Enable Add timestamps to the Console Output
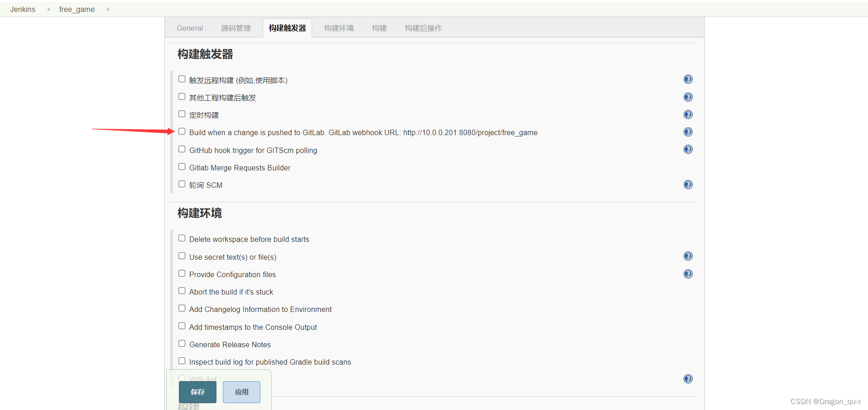Viewport: 868px width, 410px height. click(x=182, y=326)
